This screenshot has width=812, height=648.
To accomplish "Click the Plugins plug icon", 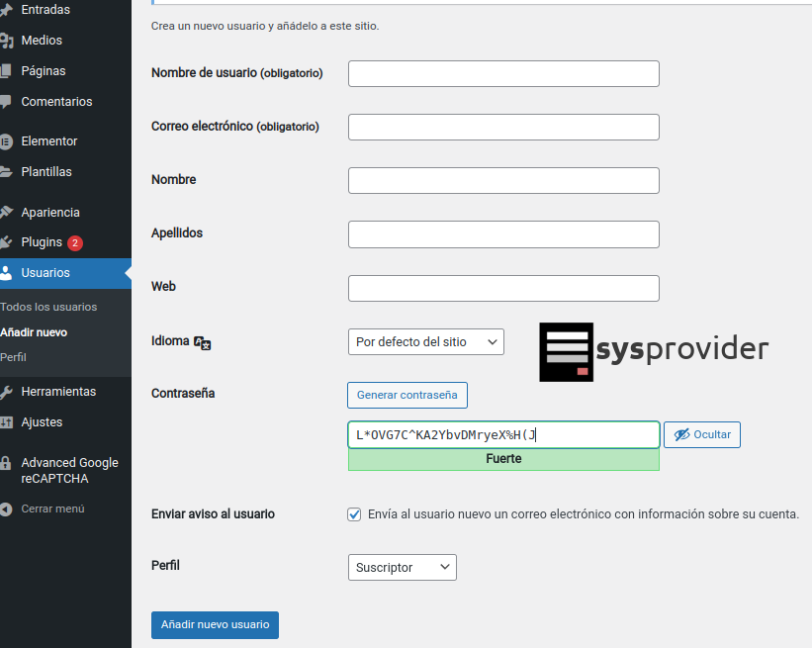I will coord(5,242).
